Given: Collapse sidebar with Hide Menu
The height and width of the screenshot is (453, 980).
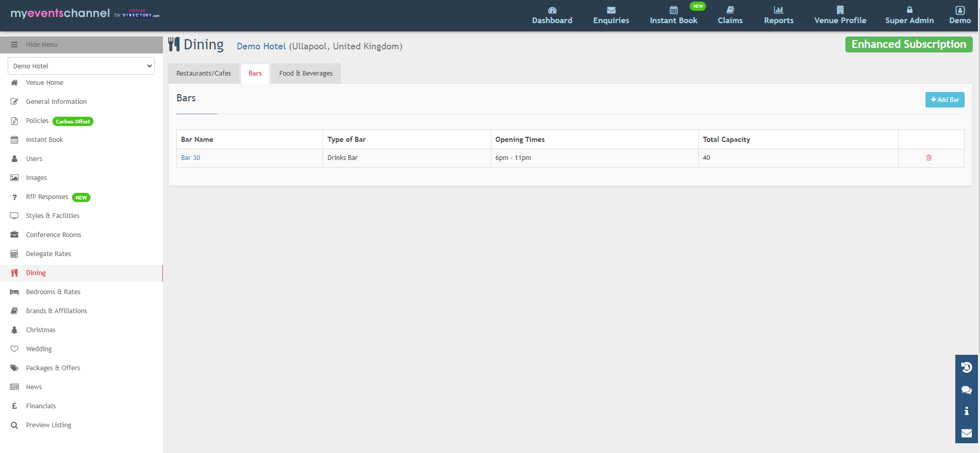Looking at the screenshot, I should [81, 45].
